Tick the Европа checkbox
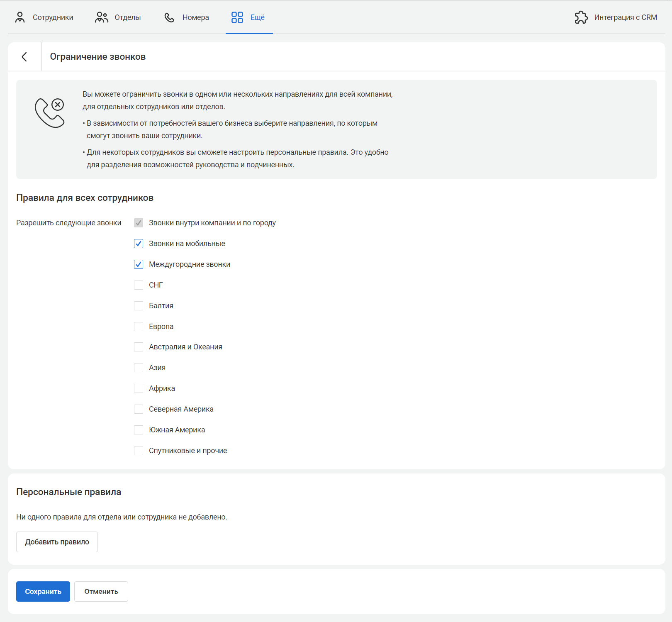The image size is (672, 622). pos(139,327)
